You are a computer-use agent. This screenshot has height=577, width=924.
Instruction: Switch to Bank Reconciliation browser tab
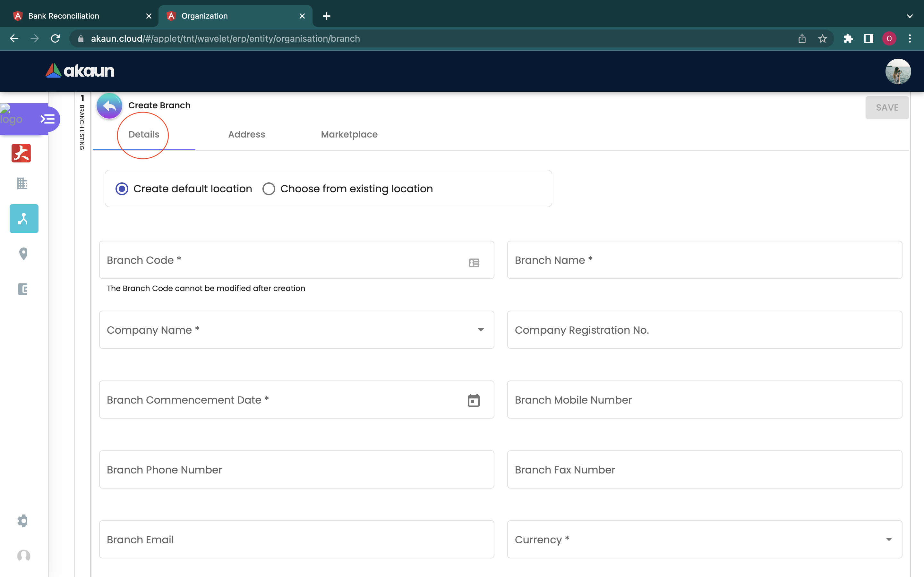(x=64, y=16)
